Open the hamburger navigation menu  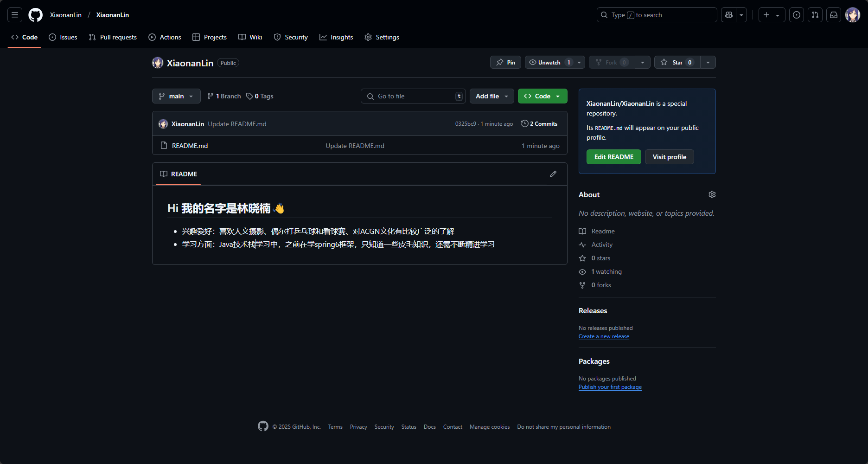pos(15,15)
